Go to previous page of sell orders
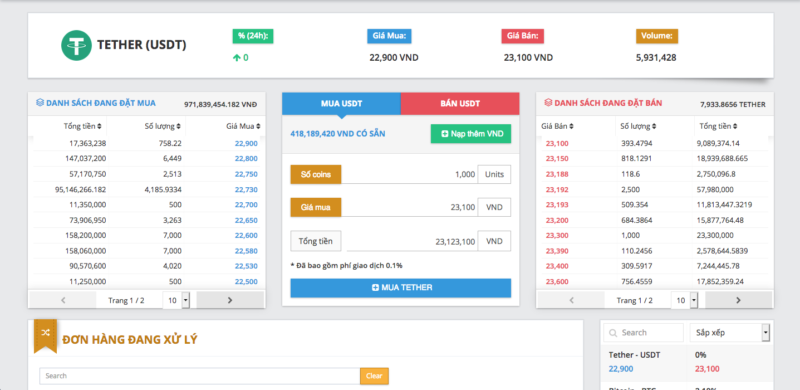Viewport: 800px width, 390px height. pos(571,300)
